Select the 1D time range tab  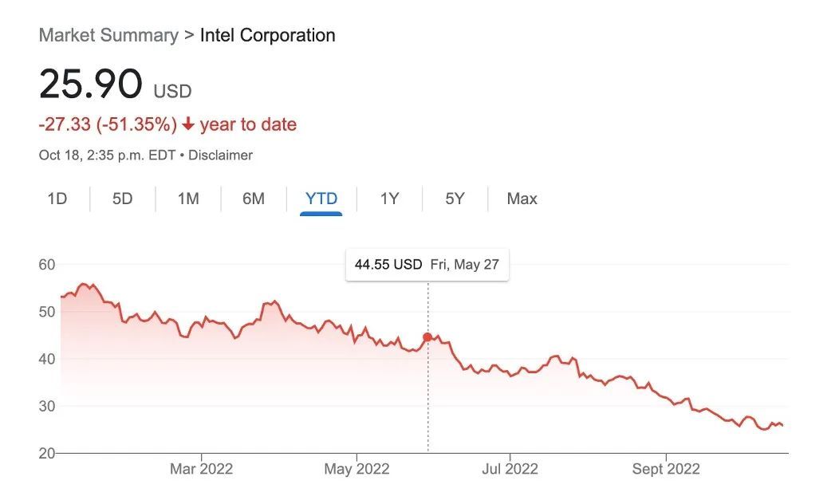[x=57, y=199]
